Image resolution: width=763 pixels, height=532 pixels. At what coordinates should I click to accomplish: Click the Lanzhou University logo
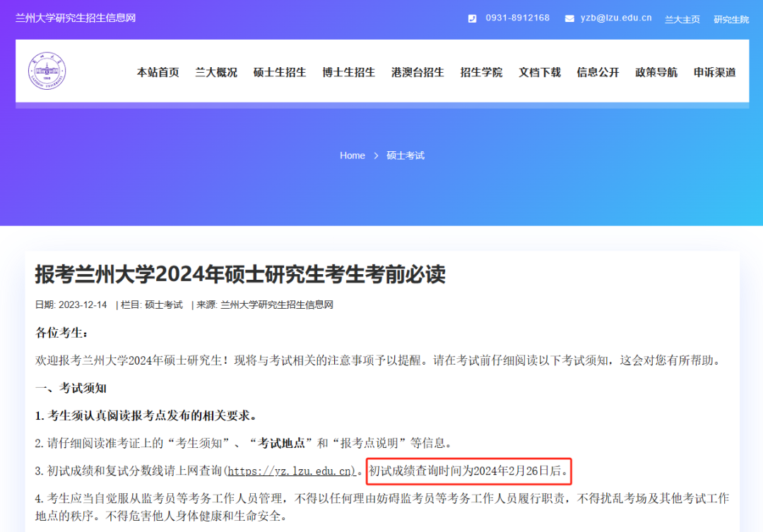point(47,71)
